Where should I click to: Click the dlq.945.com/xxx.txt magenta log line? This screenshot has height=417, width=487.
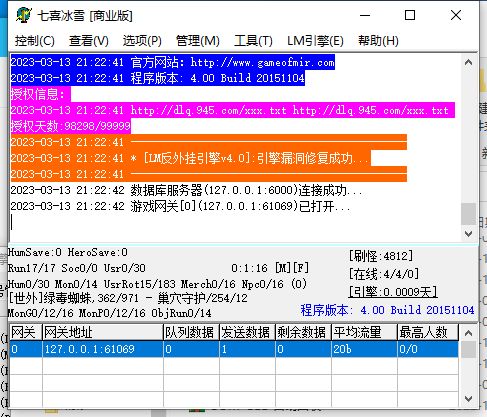coord(232,110)
